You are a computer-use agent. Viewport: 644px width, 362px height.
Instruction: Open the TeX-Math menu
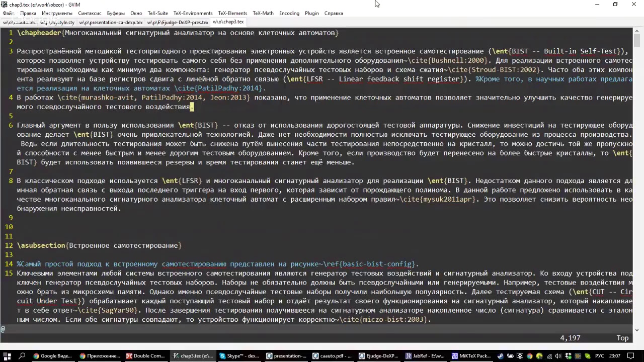(x=264, y=13)
